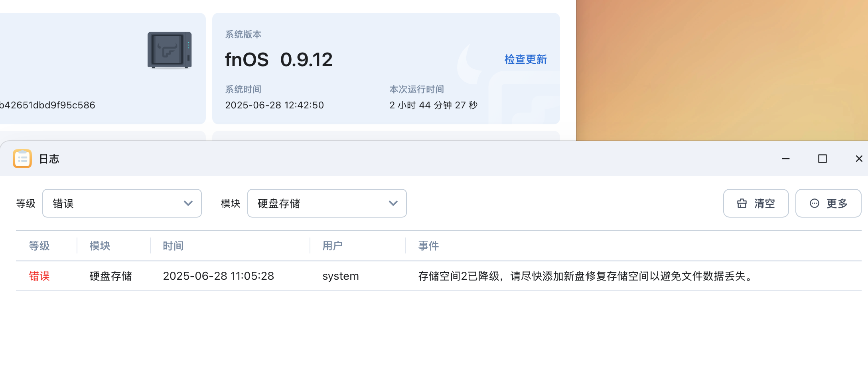The image size is (868, 373).
Task: Click the 模块 column header
Action: (100, 245)
